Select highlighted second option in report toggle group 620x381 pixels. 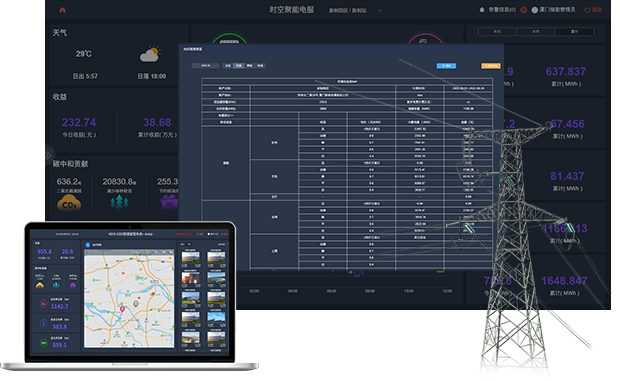pyautogui.click(x=238, y=66)
